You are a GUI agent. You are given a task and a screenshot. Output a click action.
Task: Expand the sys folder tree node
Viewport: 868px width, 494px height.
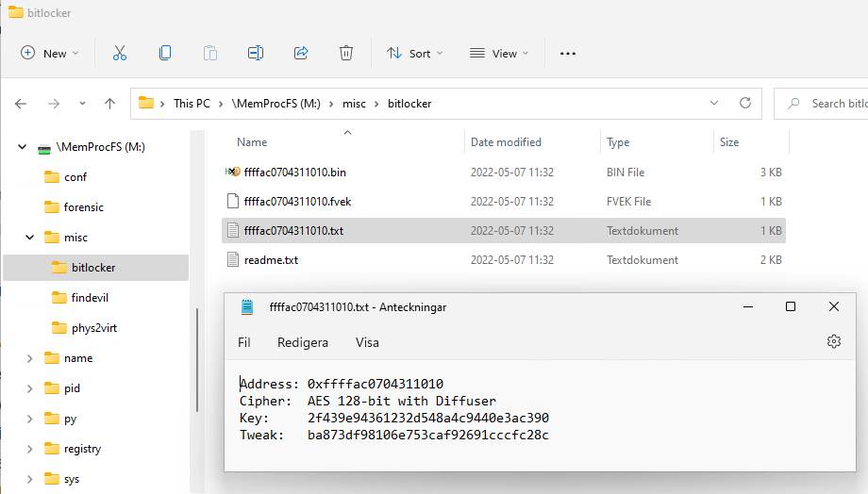click(30, 479)
